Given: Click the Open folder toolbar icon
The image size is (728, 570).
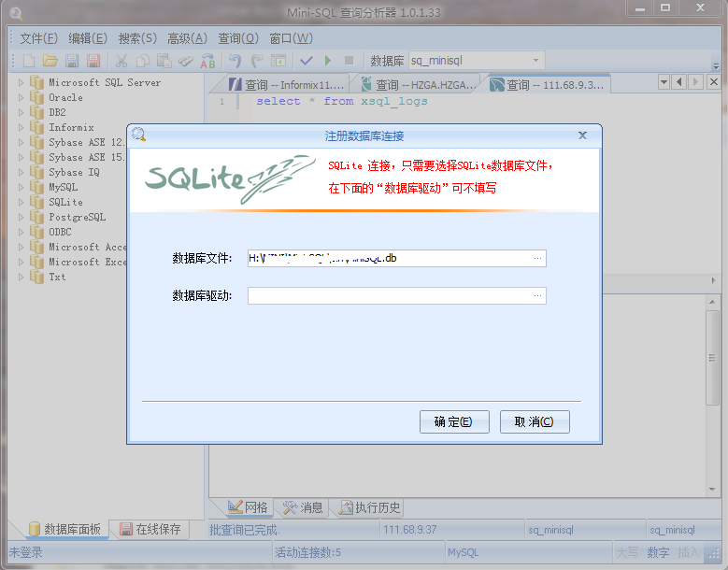Looking at the screenshot, I should point(50,61).
